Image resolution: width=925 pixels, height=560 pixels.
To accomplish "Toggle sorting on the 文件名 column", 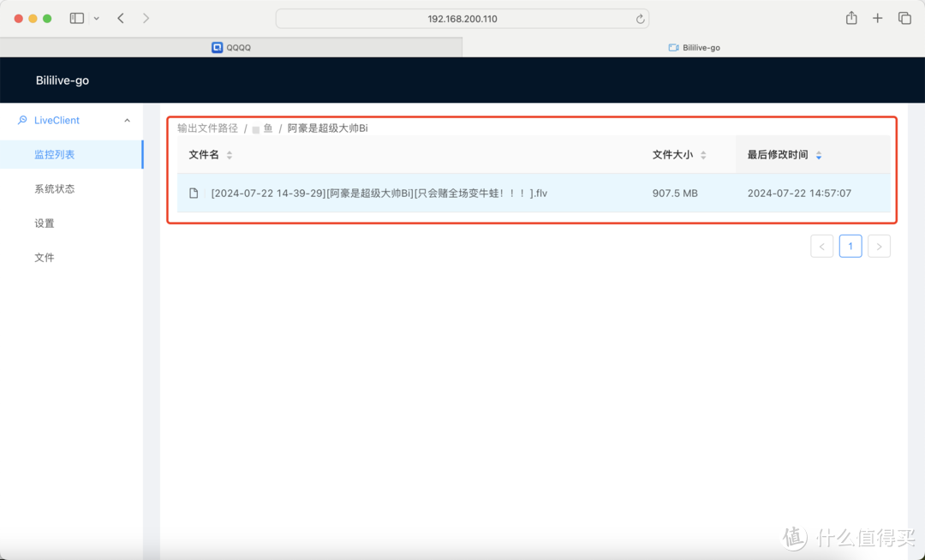I will pyautogui.click(x=229, y=155).
